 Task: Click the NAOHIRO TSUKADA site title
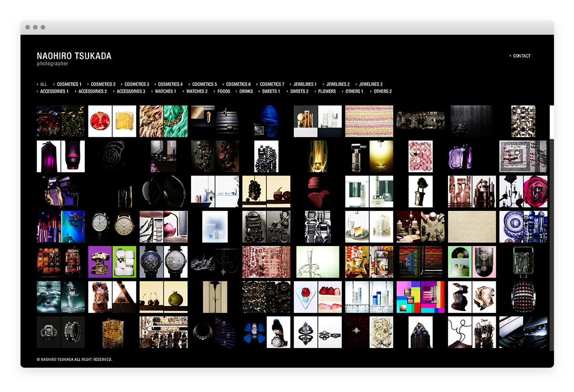[x=74, y=56]
